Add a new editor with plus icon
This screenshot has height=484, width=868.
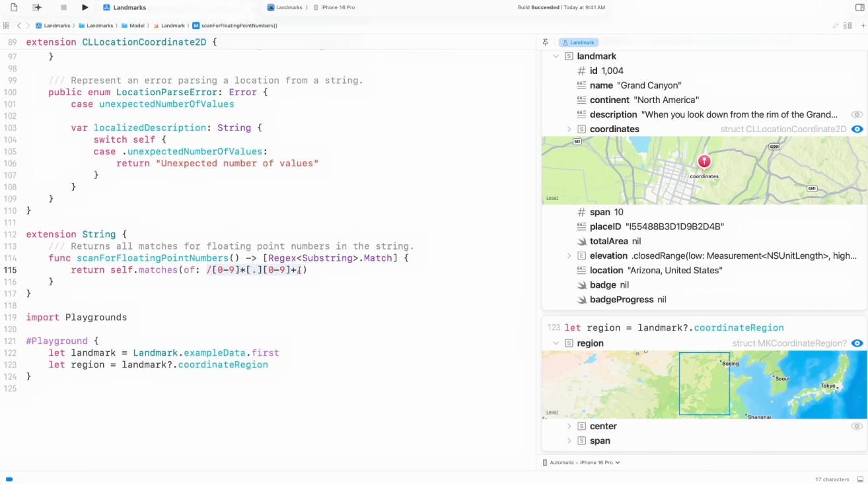[x=863, y=26]
